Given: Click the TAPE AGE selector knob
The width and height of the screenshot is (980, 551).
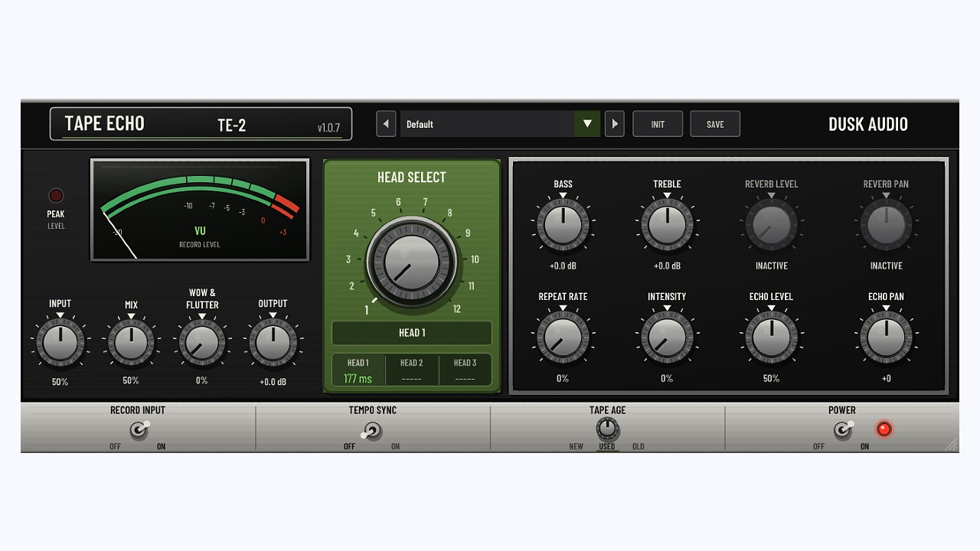Looking at the screenshot, I should 607,429.
